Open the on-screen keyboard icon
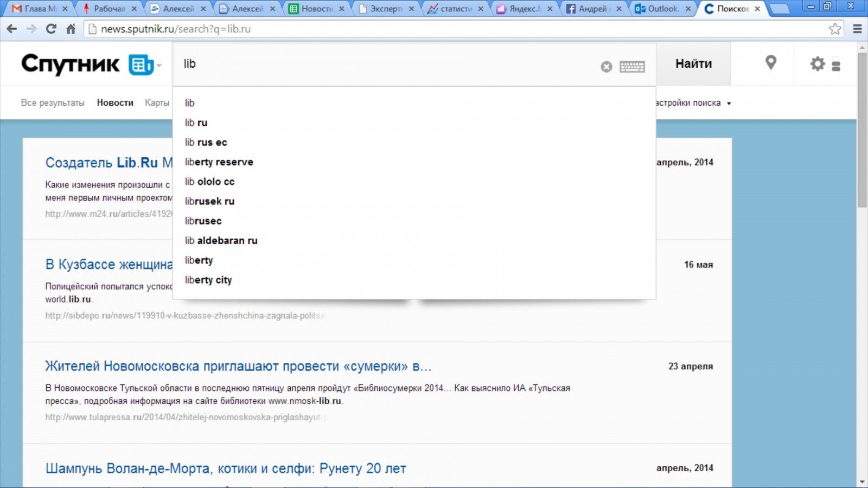 point(632,67)
